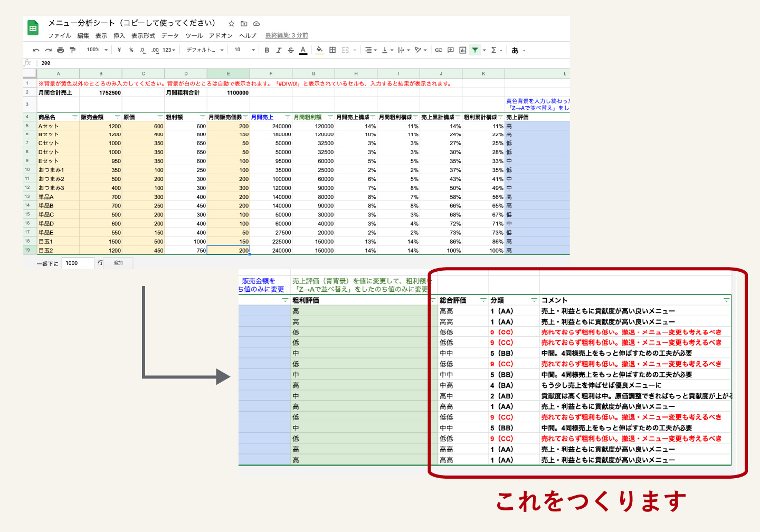Select cell with 1752500 total sales
The image size is (760, 532).
pyautogui.click(x=101, y=92)
